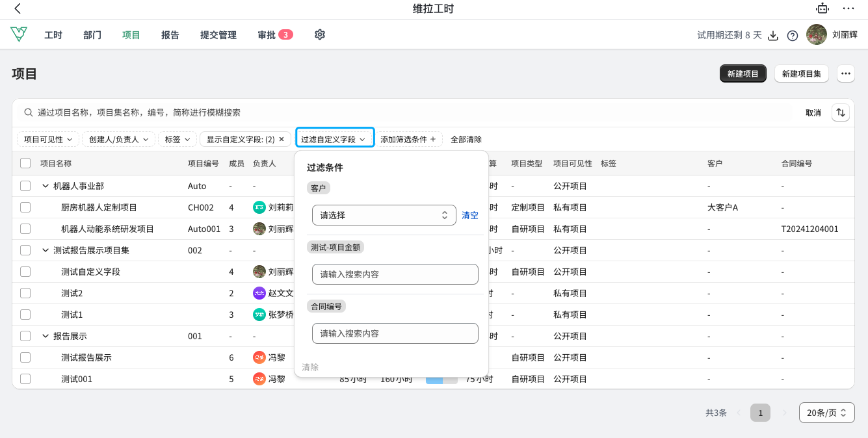Collapse the 机器人事业部 project group

click(46, 186)
